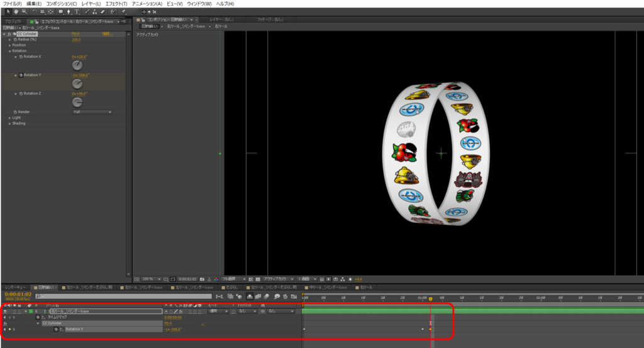Screen dimensions: 644x348
Task: Open the graph editor icon
Action: (x=294, y=296)
